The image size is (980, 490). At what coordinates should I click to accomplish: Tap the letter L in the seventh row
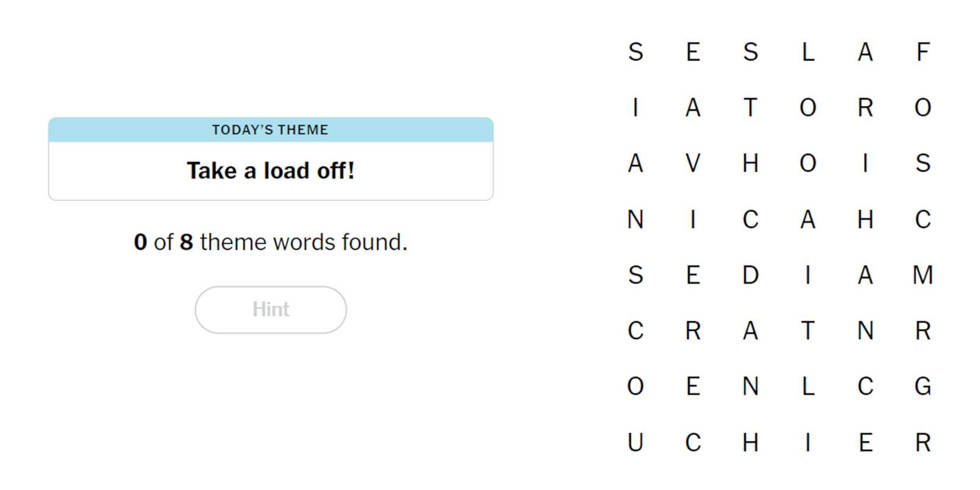click(808, 387)
